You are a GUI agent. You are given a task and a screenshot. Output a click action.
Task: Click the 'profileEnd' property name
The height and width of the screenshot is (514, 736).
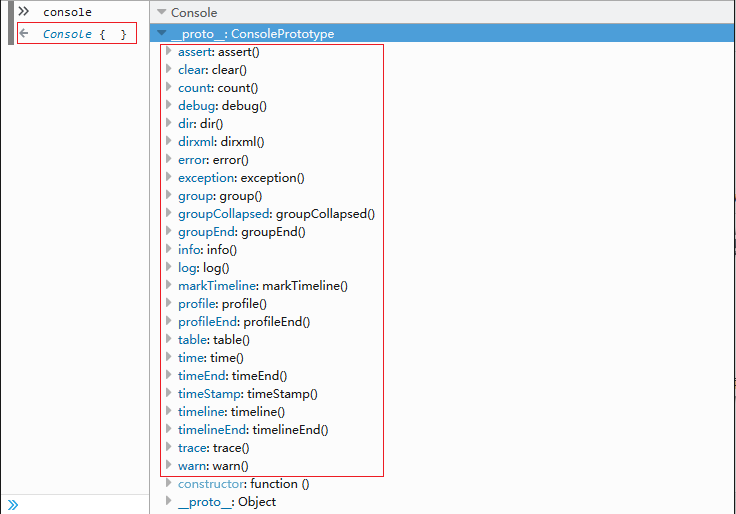pyautogui.click(x=207, y=322)
